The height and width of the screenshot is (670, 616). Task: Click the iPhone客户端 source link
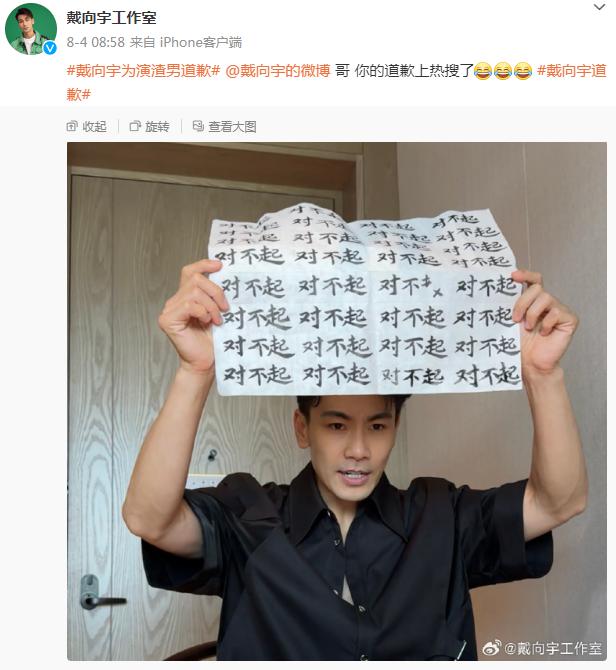(x=201, y=42)
